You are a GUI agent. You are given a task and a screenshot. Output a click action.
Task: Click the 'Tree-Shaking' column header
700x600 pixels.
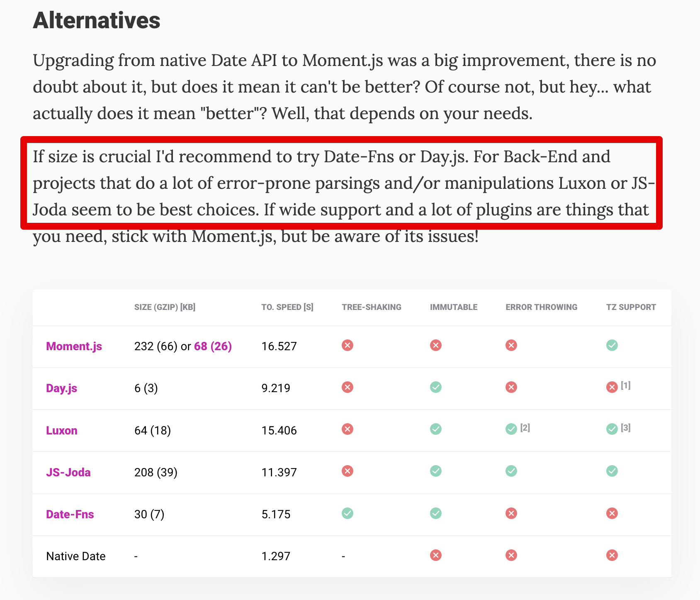point(372,307)
